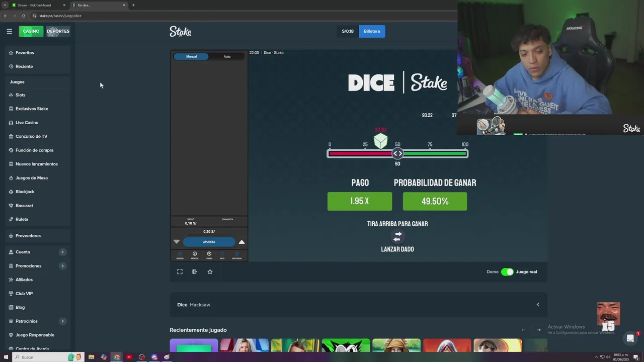Enable theatre mode icon below game
644x362 pixels.
pos(195,271)
